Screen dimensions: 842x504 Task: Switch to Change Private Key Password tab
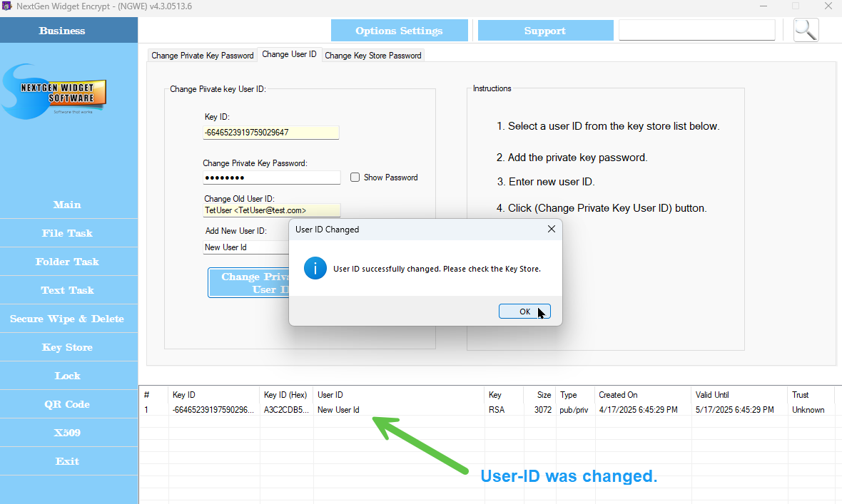[x=203, y=56]
